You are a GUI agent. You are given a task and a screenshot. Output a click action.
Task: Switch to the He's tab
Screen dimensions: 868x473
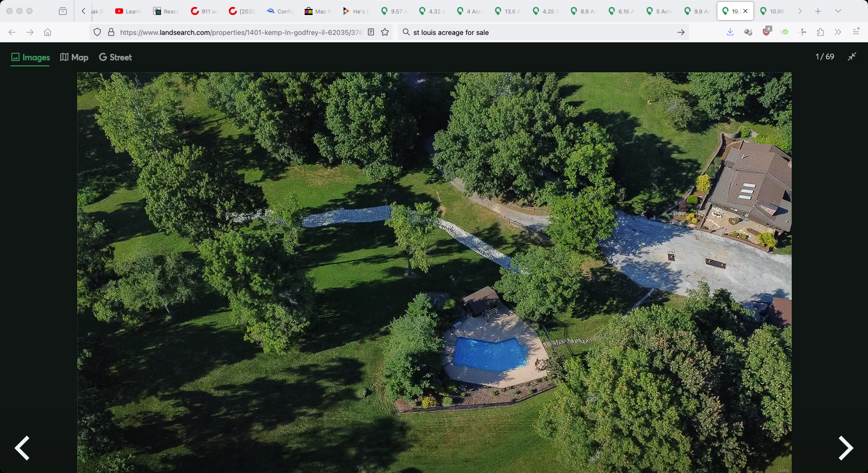pos(355,11)
